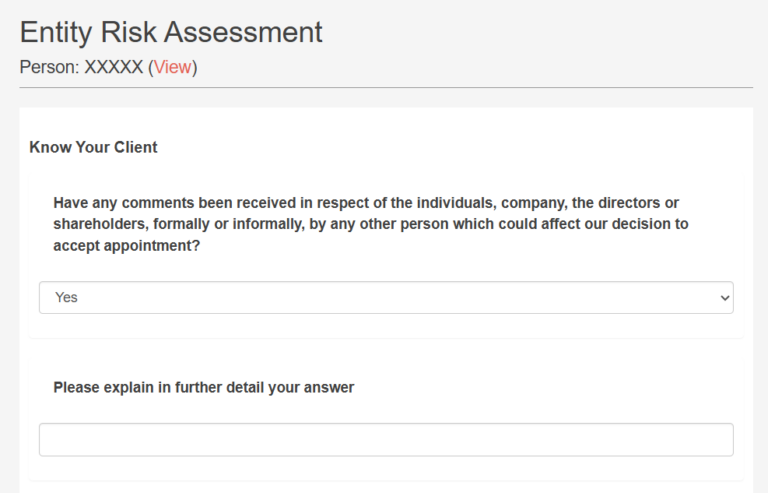Click the closing parenthesis after the View link
The width and height of the screenshot is (768, 493).
tap(194, 67)
